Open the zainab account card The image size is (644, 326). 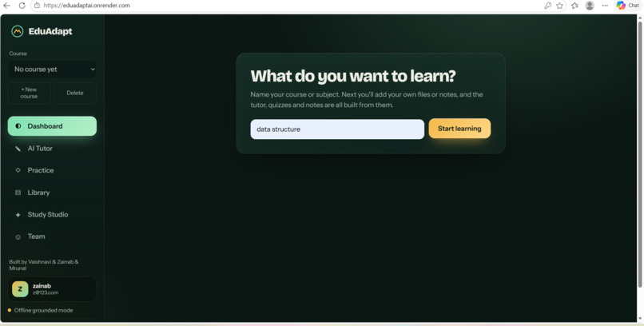[x=52, y=289]
